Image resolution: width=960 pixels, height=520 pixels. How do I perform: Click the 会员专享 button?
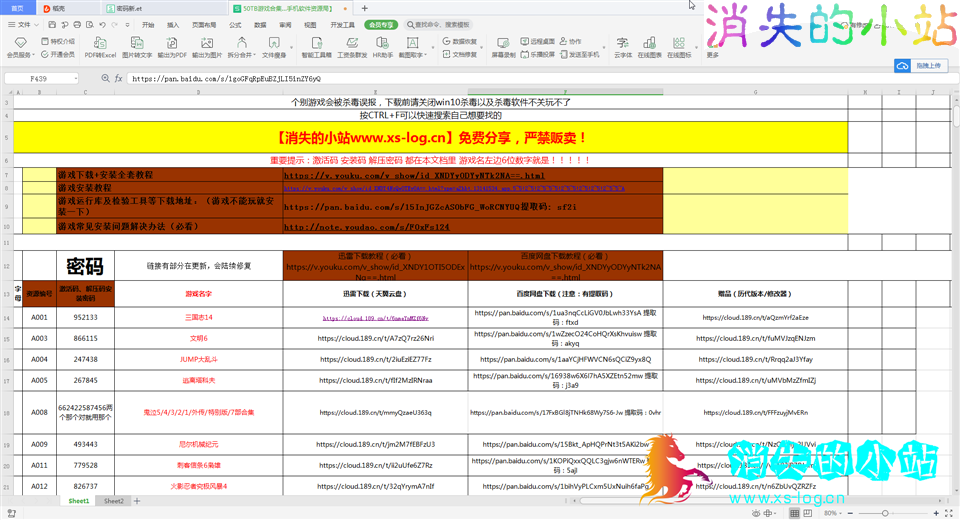click(x=381, y=25)
